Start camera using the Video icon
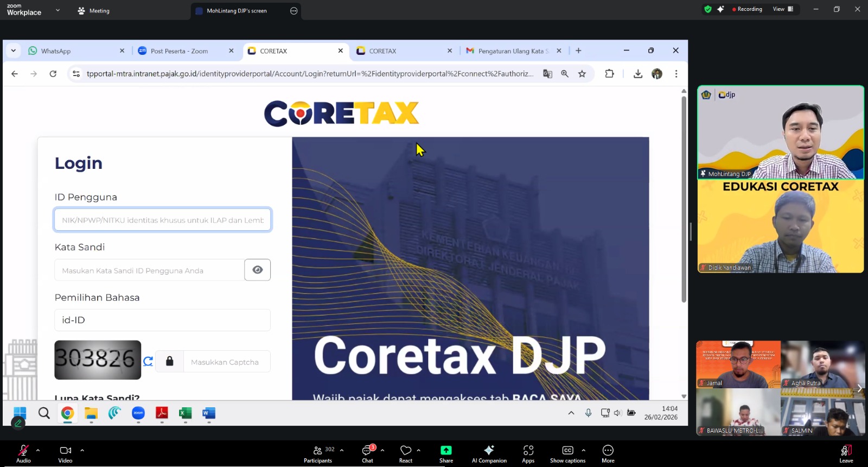 tap(65, 453)
